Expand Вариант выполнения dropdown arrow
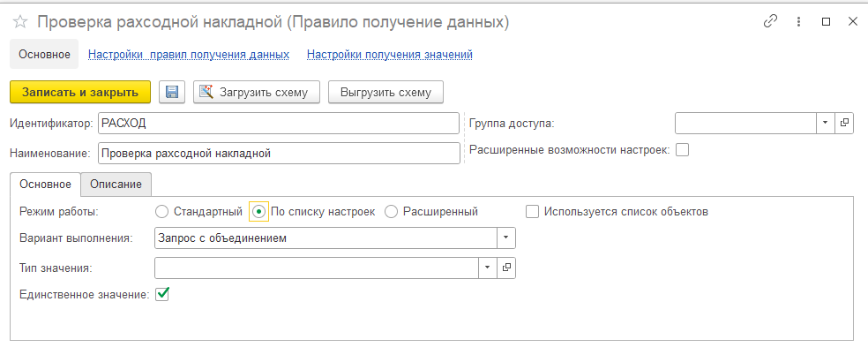The width and height of the screenshot is (868, 347). pyautogui.click(x=506, y=238)
